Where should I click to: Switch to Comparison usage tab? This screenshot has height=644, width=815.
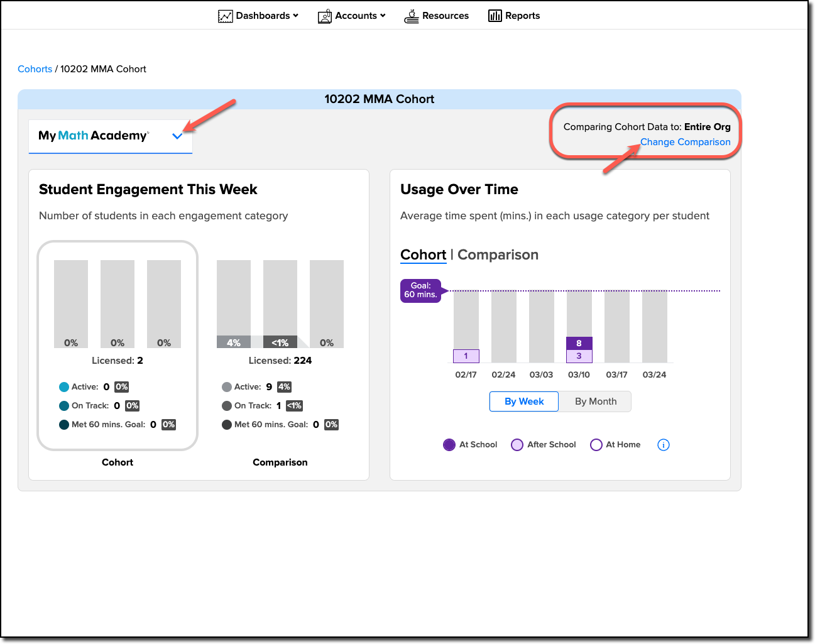tap(498, 255)
